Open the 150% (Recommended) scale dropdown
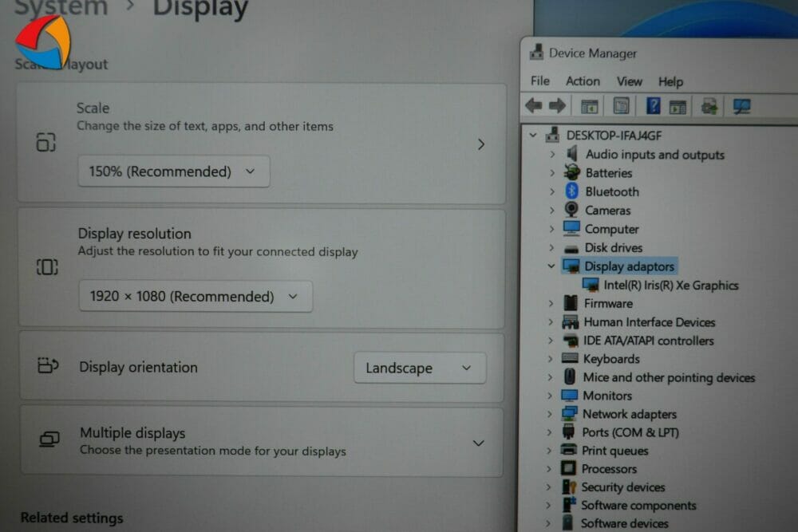Image resolution: width=798 pixels, height=532 pixels. click(x=174, y=171)
